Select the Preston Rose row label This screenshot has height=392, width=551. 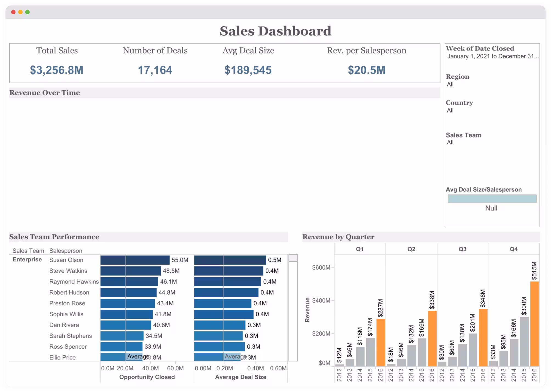[67, 303]
